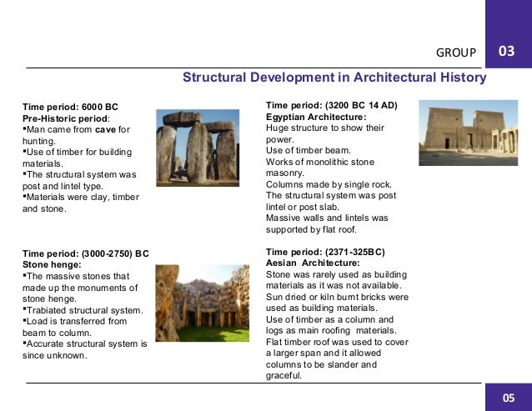Image resolution: width=532 pixels, height=411 pixels.
Task: Click 'Time period: (3000-2750) BC' heading
Action: pyautogui.click(x=86, y=253)
